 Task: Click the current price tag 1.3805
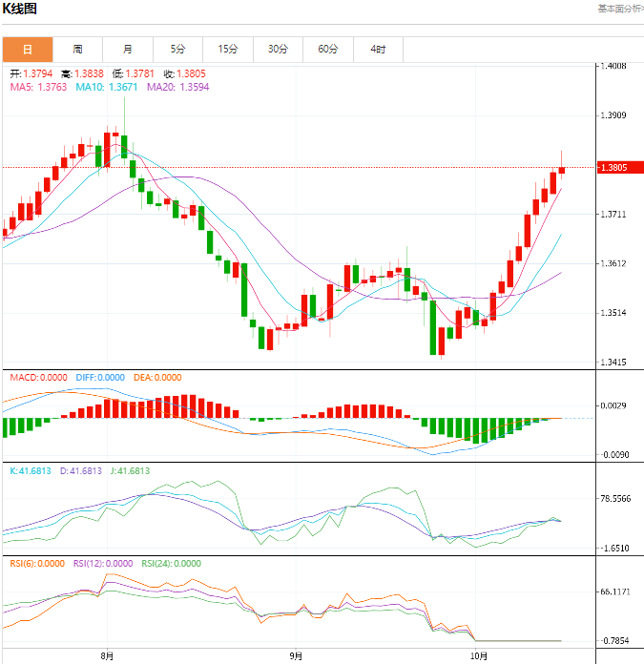point(613,168)
